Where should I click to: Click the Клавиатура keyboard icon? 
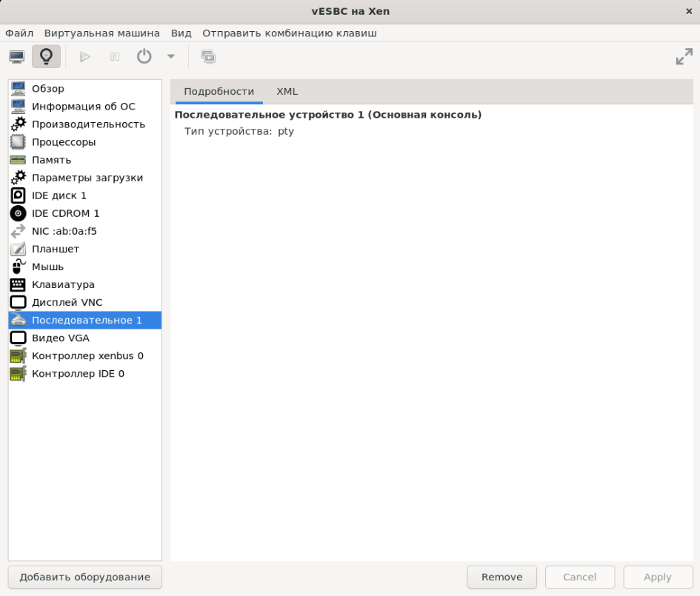pos(19,285)
